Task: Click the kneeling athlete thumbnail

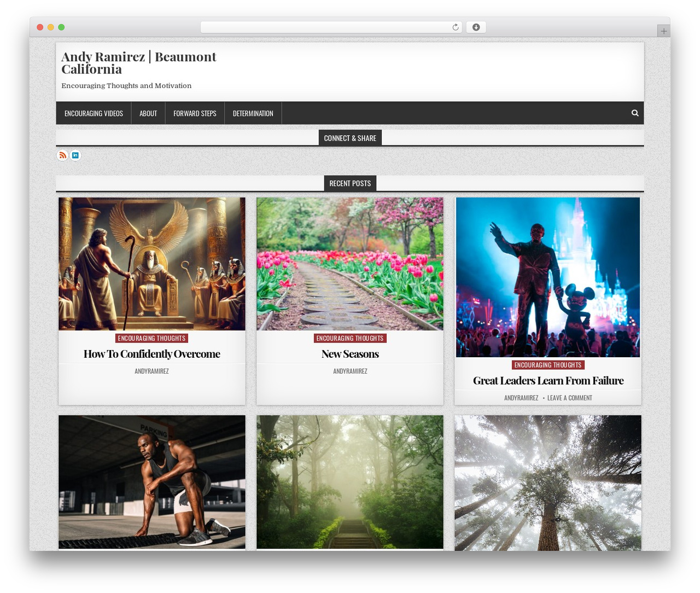Action: (x=152, y=482)
